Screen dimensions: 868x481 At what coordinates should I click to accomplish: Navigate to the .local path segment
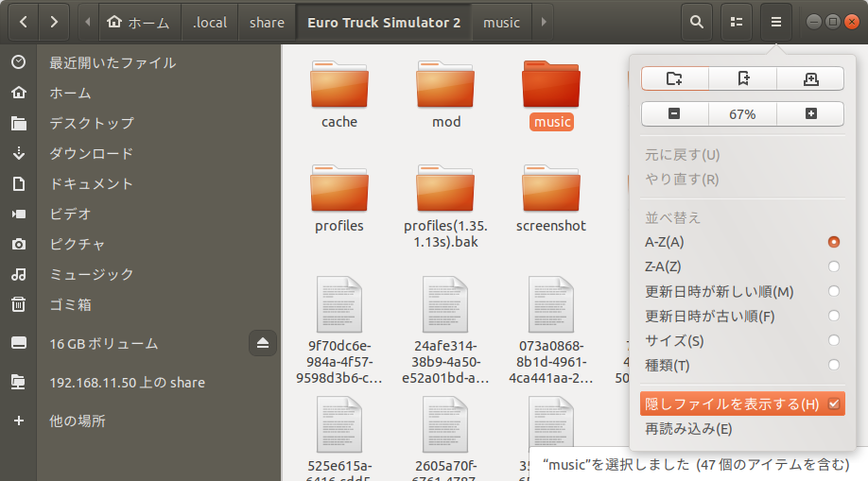pos(210,22)
